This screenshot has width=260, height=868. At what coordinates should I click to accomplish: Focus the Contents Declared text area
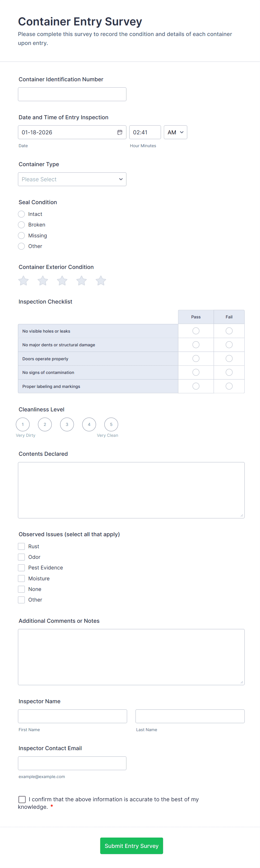[131, 490]
